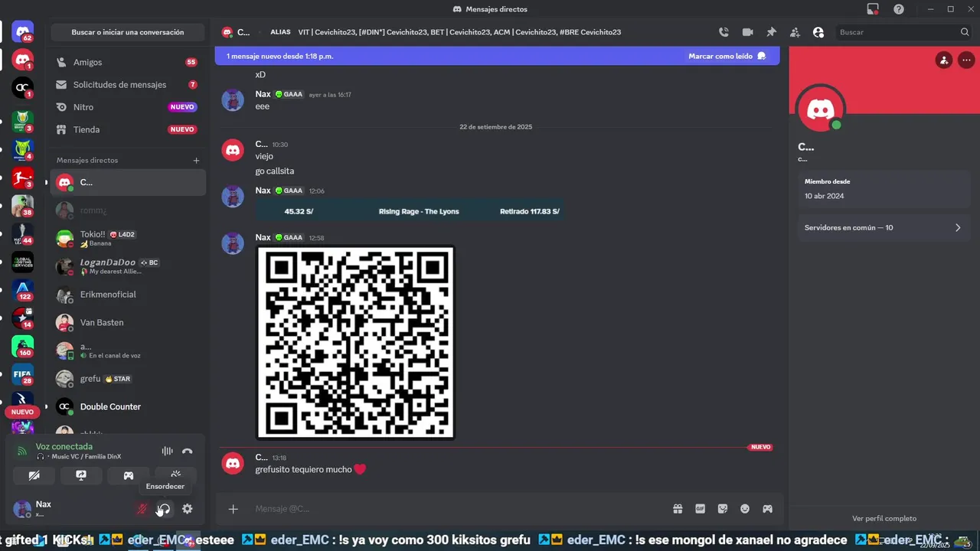Create new DM with plus icon
This screenshot has width=980, height=551.
point(196,160)
